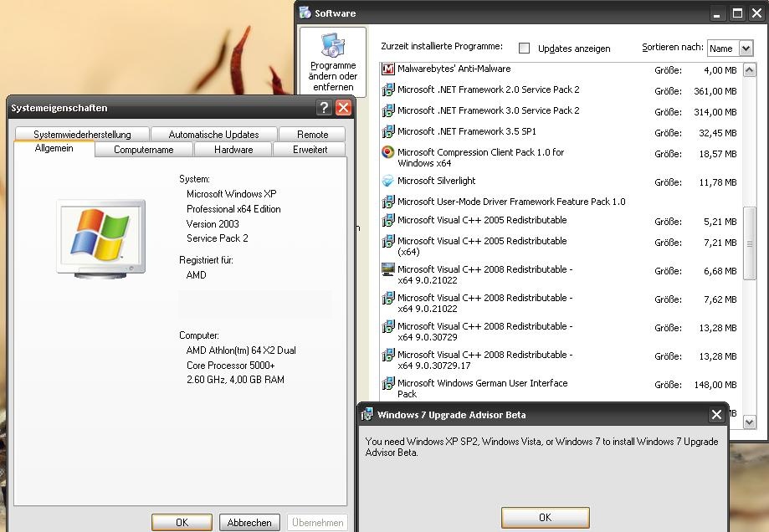Click the Visual C++ 2008 x64 9.0.21022 7,62 MB icon
The height and width of the screenshot is (532, 769).
[x=388, y=298]
